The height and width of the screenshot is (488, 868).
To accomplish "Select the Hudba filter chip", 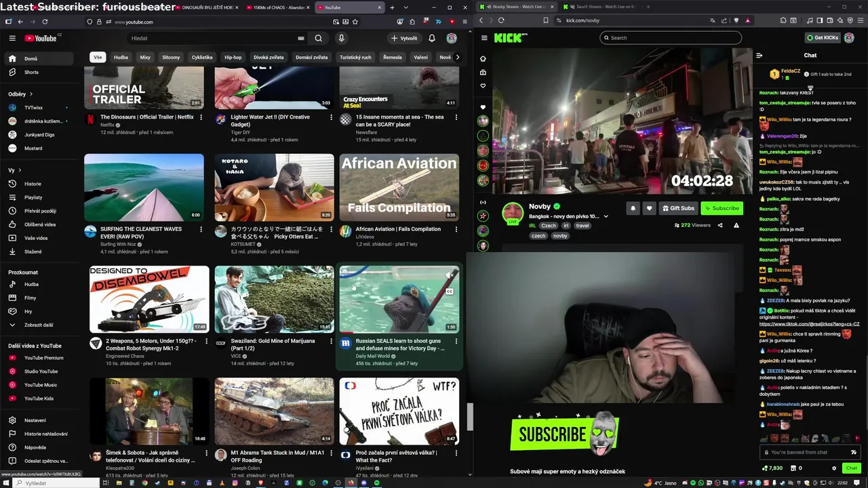I will pos(121,58).
